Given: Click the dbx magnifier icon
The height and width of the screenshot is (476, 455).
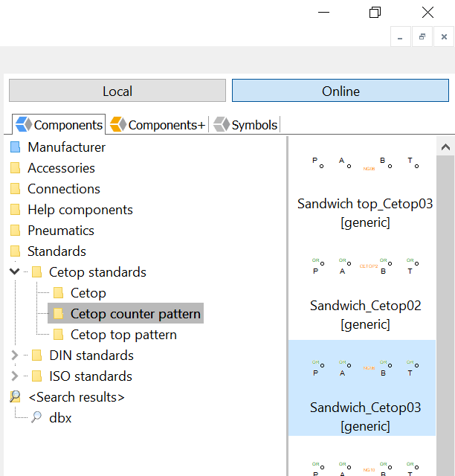Looking at the screenshot, I should coord(36,416).
